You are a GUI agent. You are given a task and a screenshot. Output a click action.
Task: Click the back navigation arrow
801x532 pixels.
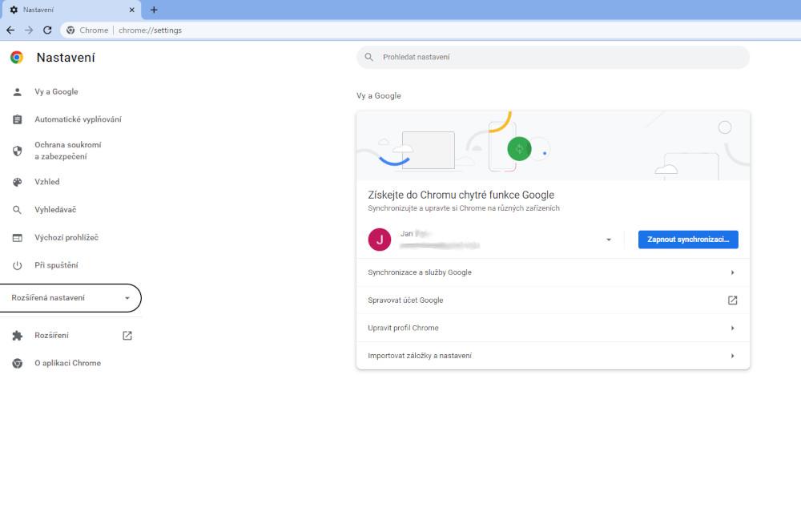tap(10, 30)
